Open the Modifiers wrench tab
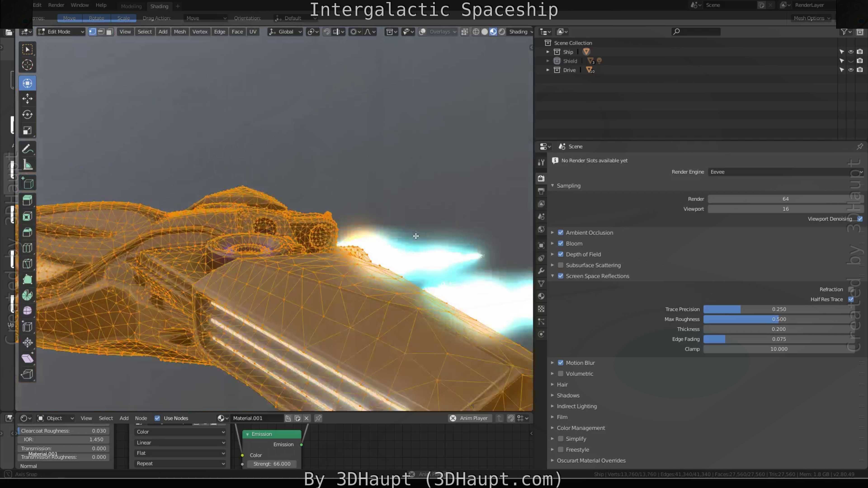This screenshot has height=488, width=868. [x=541, y=271]
